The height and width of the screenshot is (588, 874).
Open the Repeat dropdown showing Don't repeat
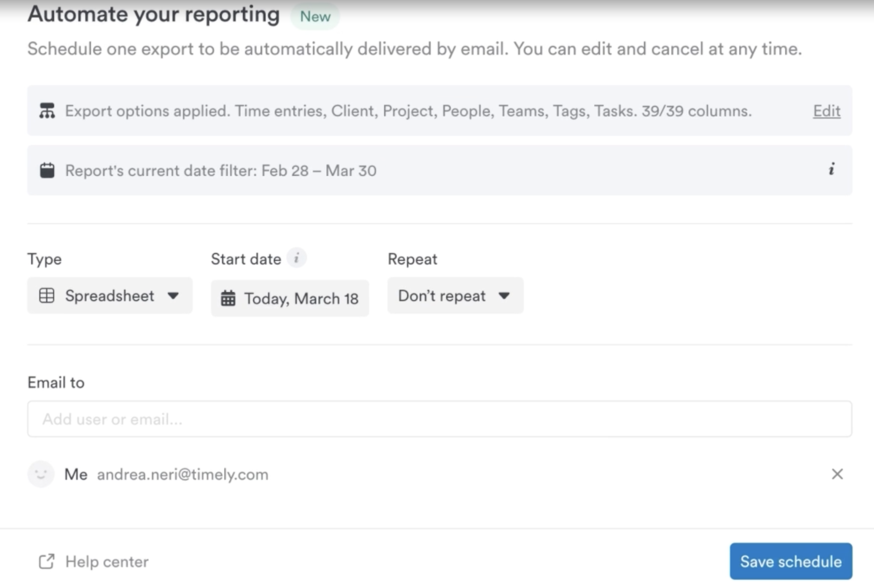pyautogui.click(x=455, y=296)
